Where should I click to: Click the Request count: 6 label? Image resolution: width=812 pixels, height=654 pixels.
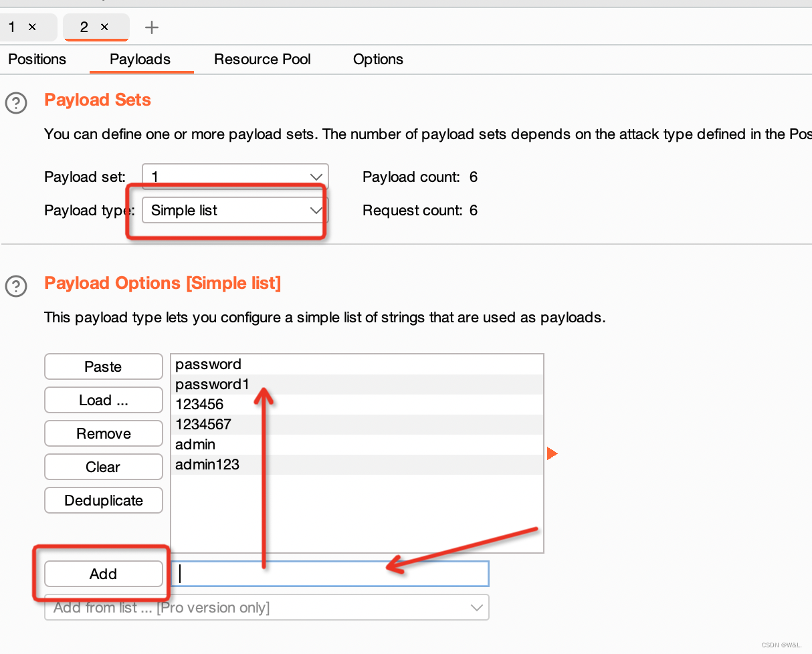pos(420,211)
